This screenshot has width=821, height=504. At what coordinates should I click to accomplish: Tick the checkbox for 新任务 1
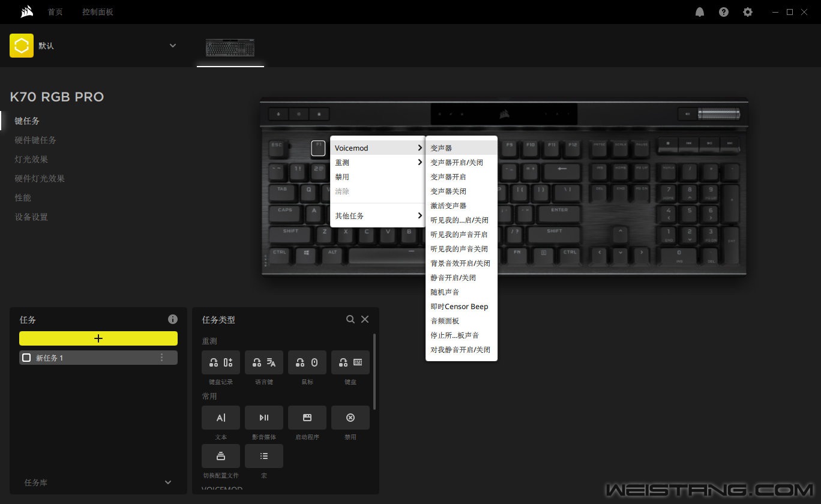[x=26, y=358]
